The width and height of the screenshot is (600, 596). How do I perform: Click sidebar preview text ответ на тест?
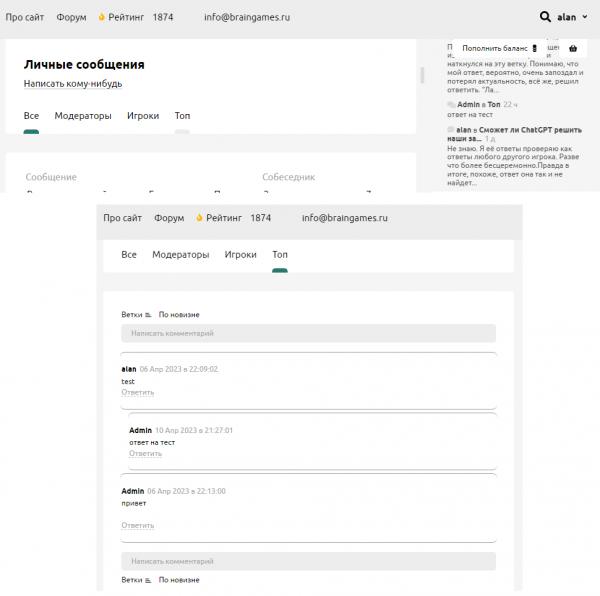470,115
